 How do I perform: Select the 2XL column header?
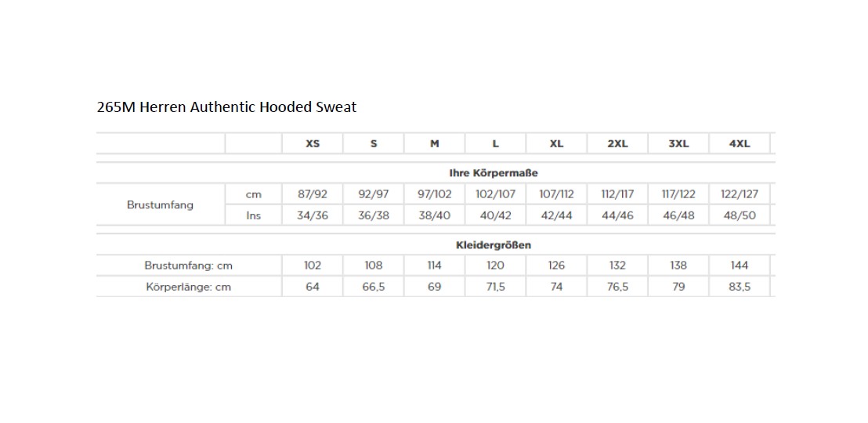(617, 144)
